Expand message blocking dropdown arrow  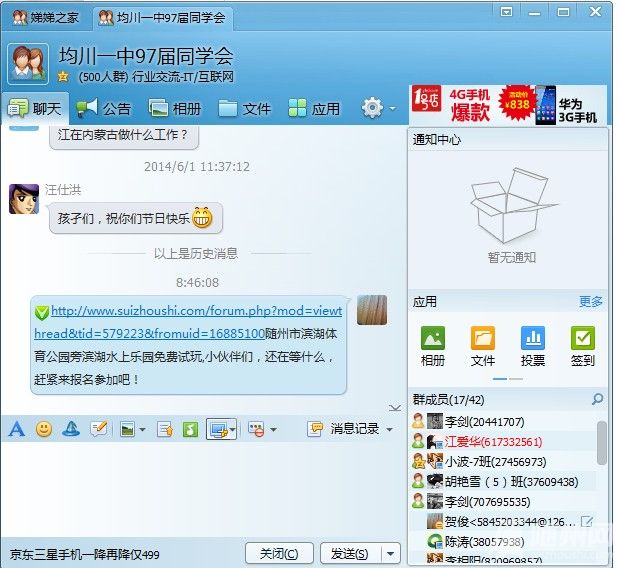point(274,429)
